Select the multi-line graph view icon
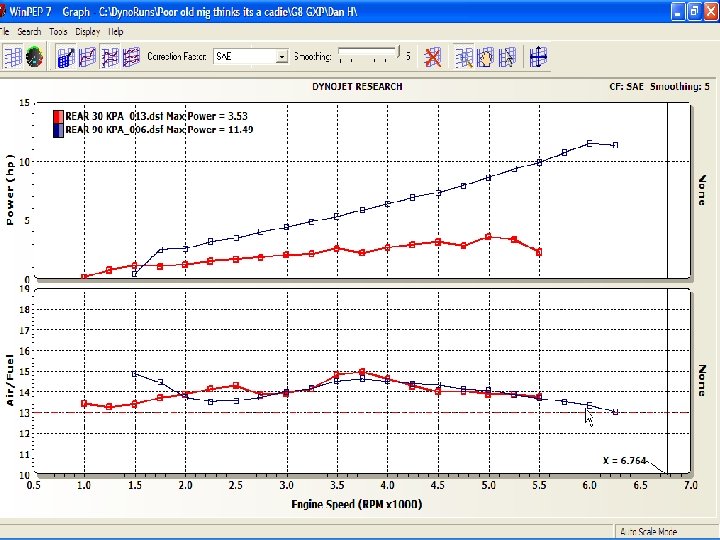720x540 pixels. [110, 57]
